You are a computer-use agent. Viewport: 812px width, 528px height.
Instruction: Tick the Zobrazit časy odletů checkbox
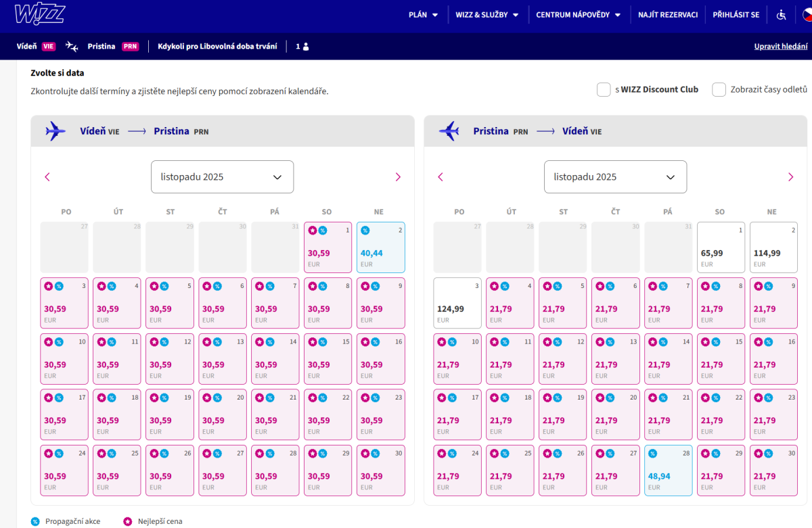[719, 90]
